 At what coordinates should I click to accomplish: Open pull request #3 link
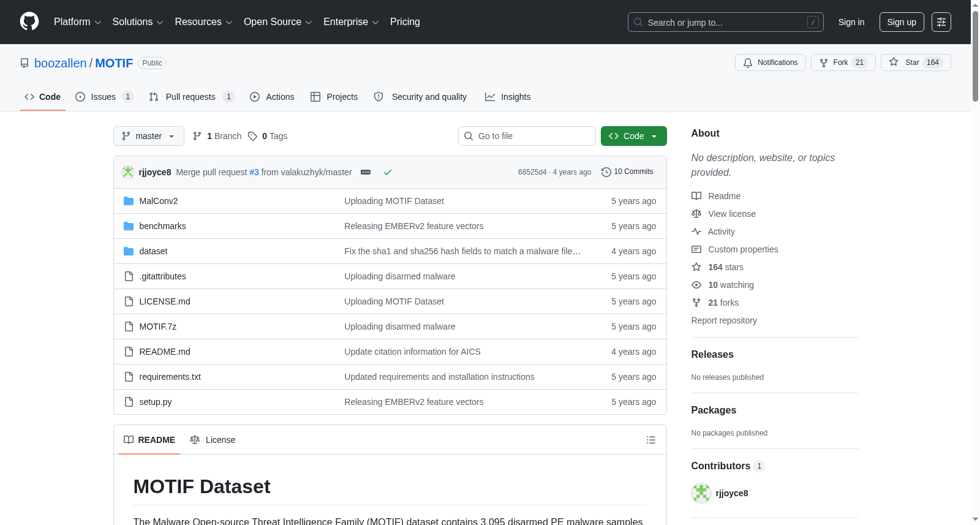(x=254, y=172)
